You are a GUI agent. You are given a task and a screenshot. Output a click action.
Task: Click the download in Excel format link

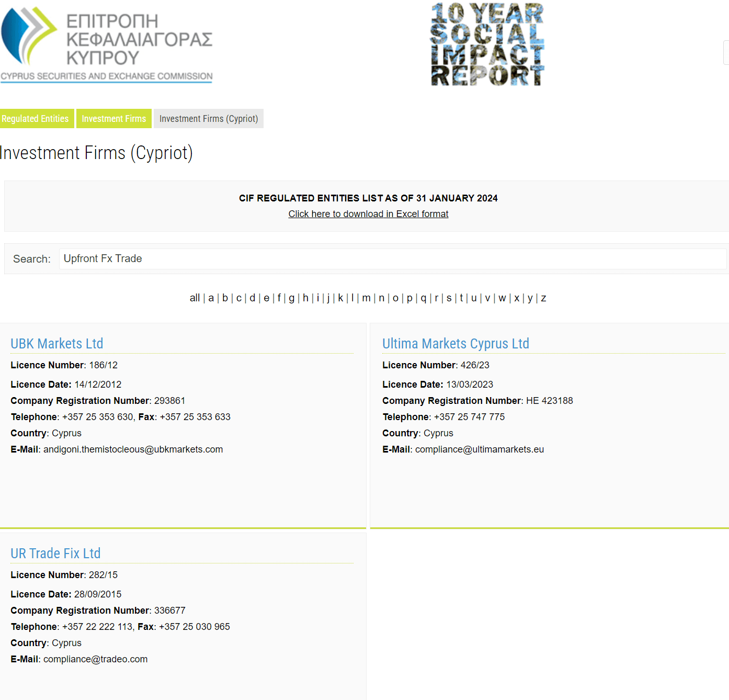pos(368,214)
